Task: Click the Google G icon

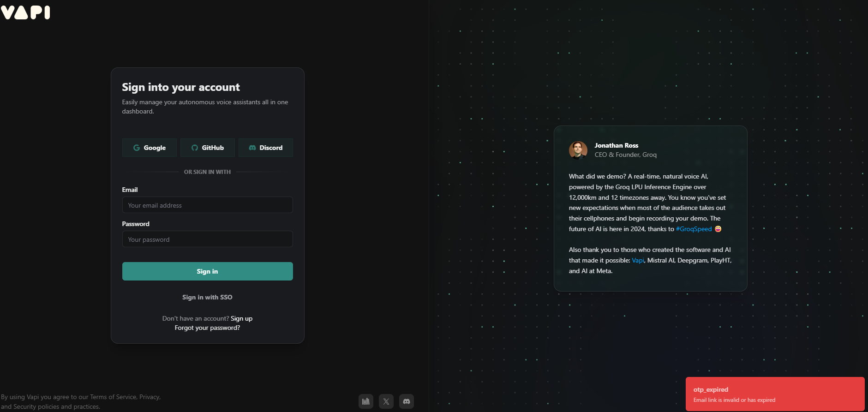Action: coord(137,148)
